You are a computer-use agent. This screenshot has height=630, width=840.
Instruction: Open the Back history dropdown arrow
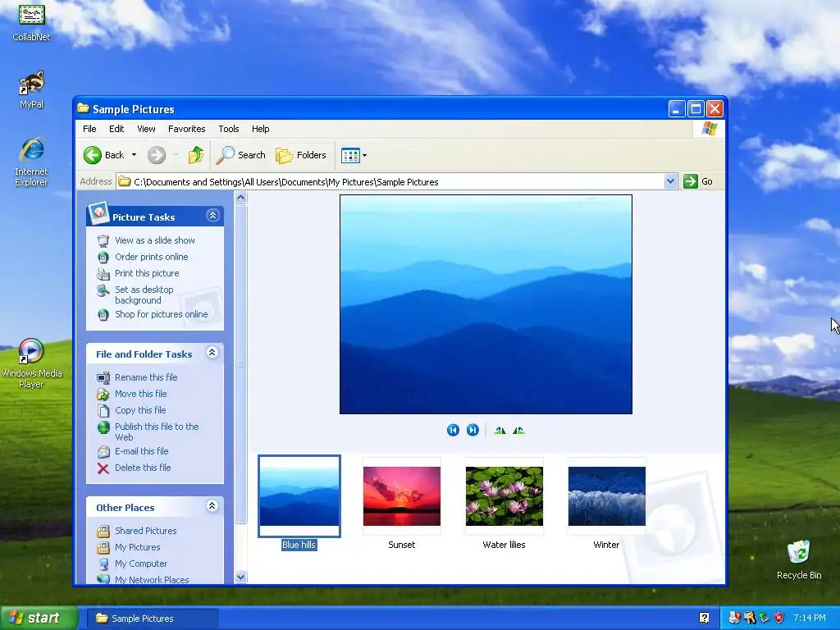coord(134,155)
